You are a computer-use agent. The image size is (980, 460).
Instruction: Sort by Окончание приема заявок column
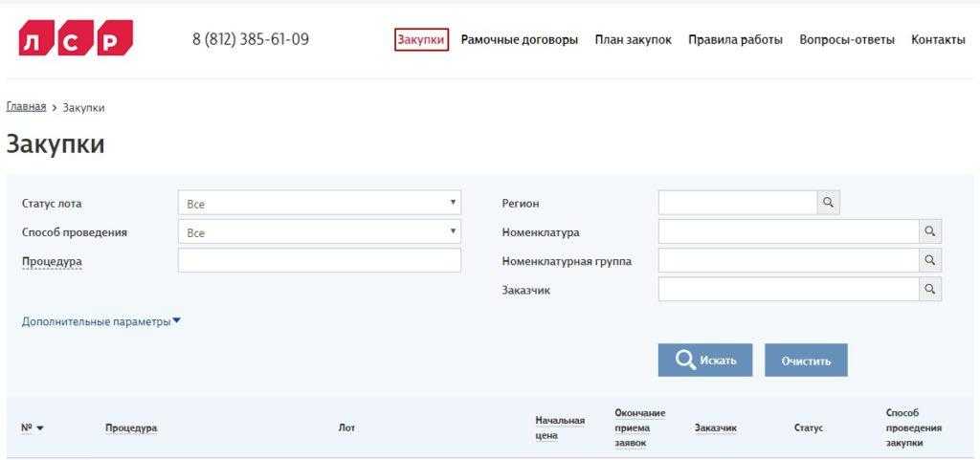pyautogui.click(x=639, y=428)
